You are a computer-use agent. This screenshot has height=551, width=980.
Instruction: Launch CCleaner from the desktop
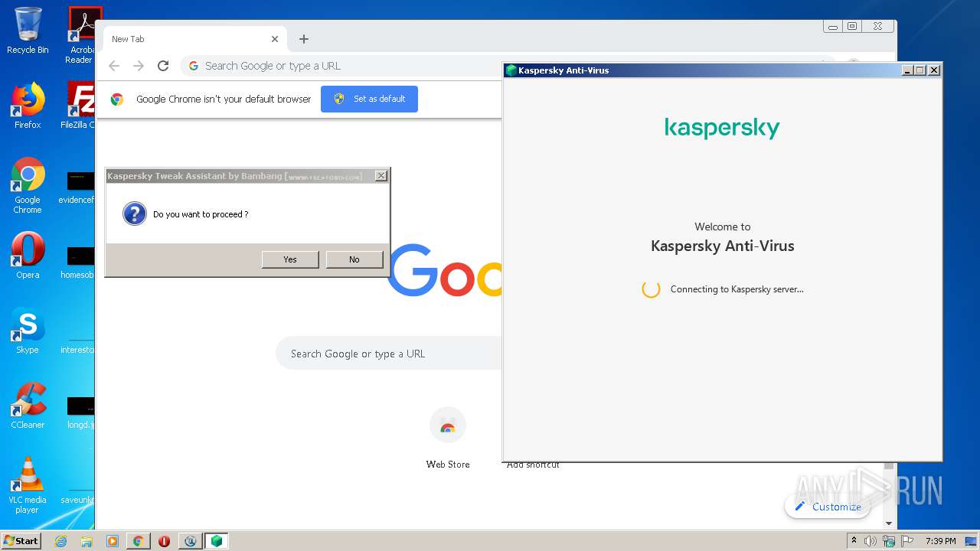click(28, 406)
